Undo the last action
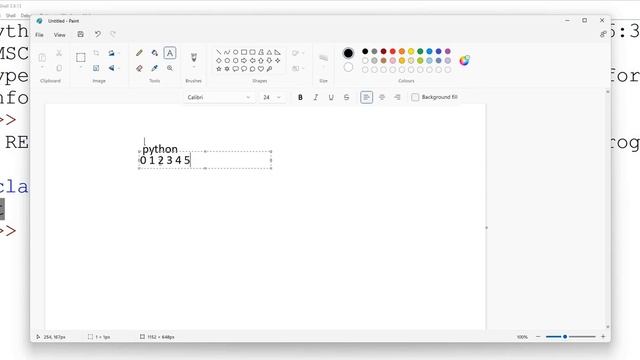The width and height of the screenshot is (640, 360). click(x=98, y=34)
